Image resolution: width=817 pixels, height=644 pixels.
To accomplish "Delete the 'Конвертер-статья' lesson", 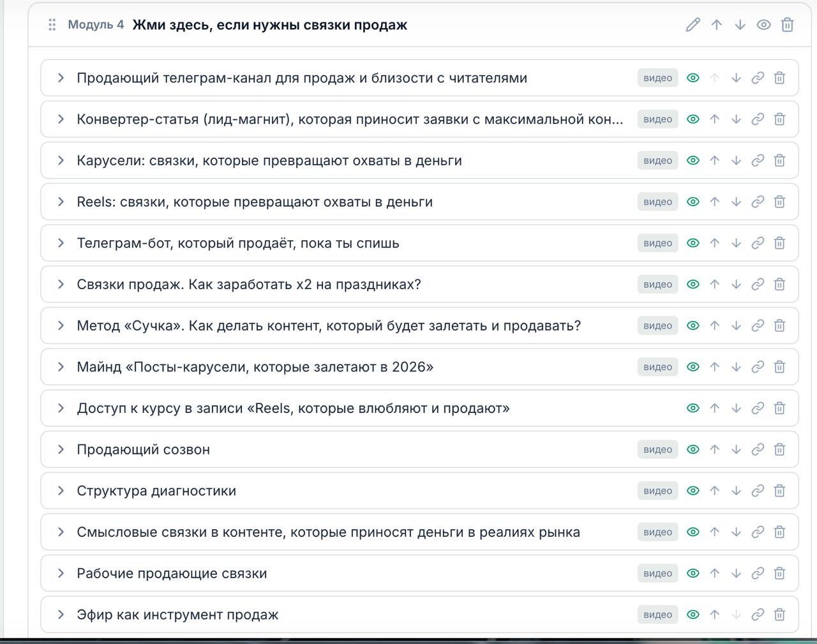I will pos(779,119).
